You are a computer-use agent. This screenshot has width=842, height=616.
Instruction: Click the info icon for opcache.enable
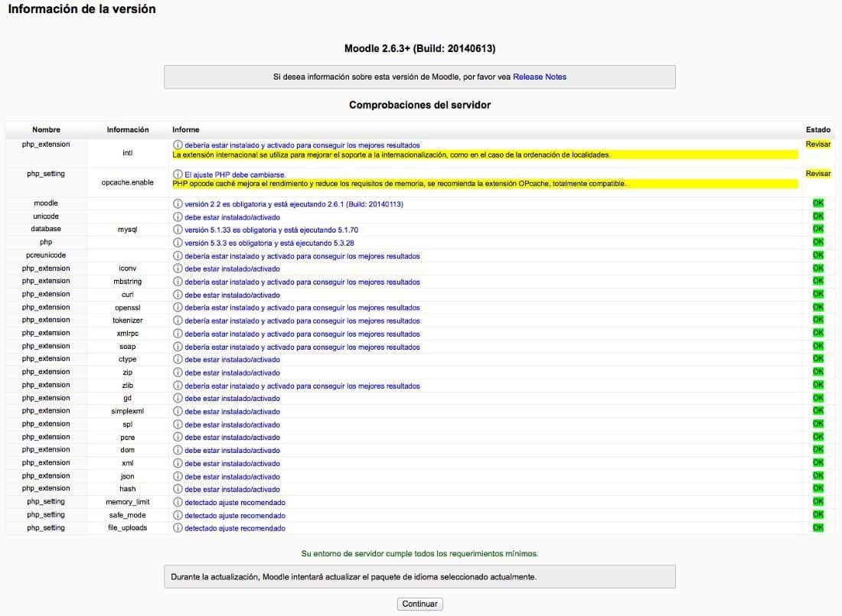click(x=178, y=174)
